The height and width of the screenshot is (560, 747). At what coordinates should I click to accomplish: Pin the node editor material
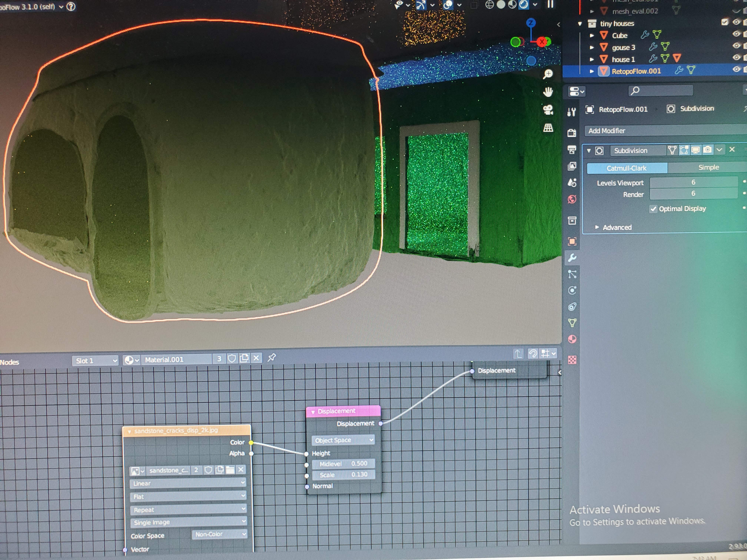point(272,357)
